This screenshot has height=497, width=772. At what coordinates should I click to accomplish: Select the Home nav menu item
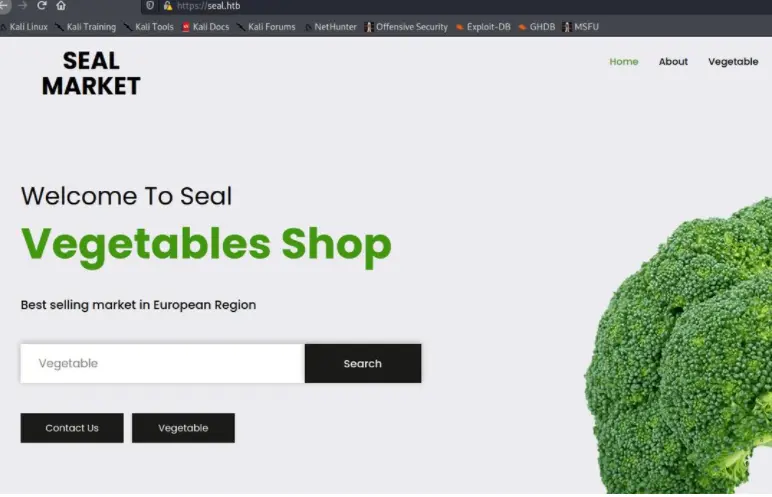(x=623, y=62)
